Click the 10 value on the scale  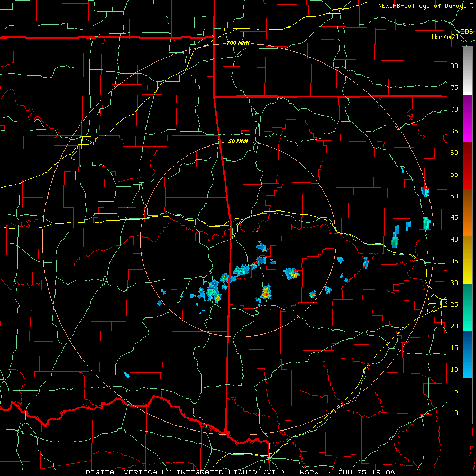(454, 370)
